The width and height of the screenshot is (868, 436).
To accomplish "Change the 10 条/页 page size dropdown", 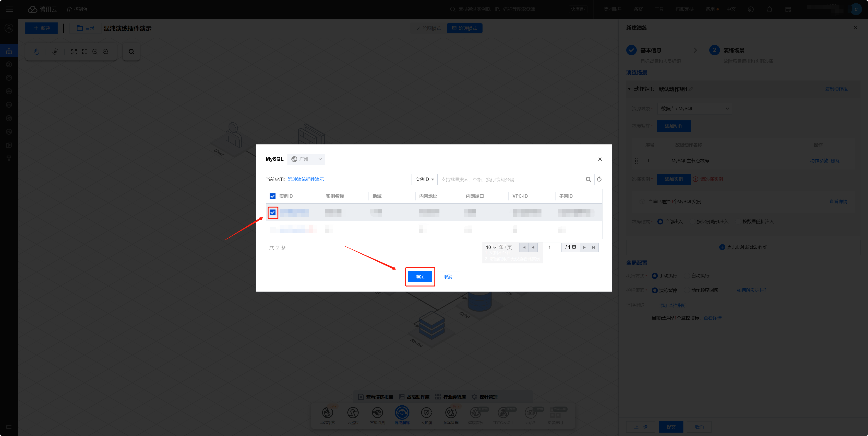I will 491,247.
